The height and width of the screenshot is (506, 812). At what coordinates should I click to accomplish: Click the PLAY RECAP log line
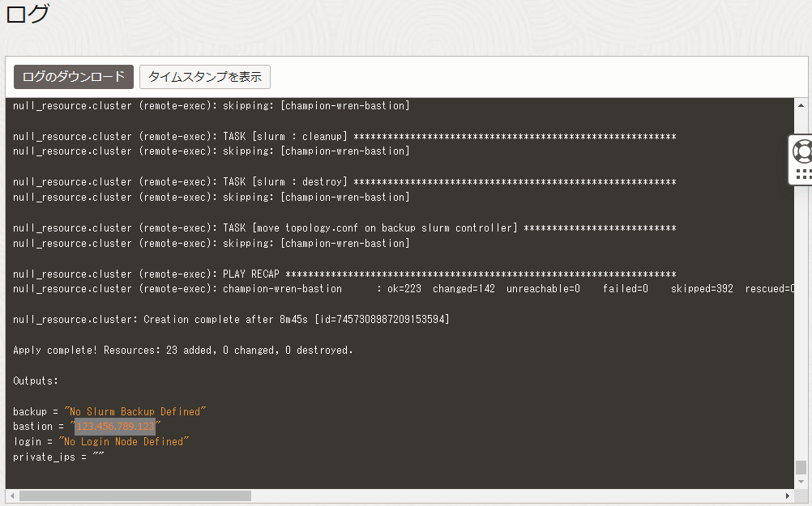click(344, 274)
